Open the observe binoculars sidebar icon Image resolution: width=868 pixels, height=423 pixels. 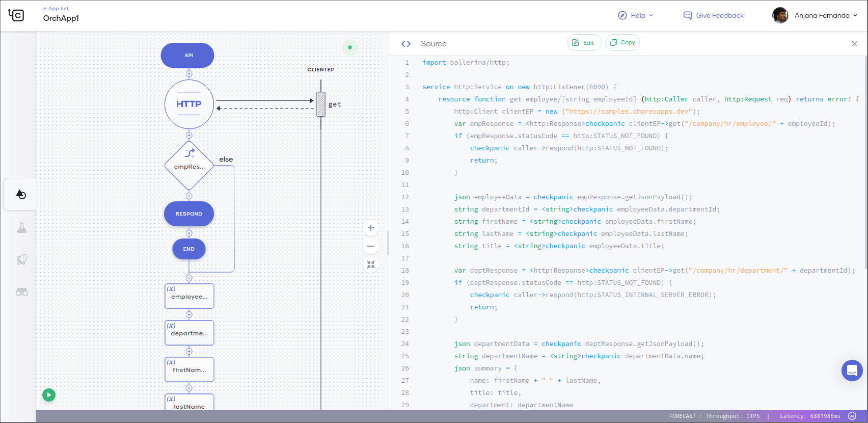pos(21,292)
